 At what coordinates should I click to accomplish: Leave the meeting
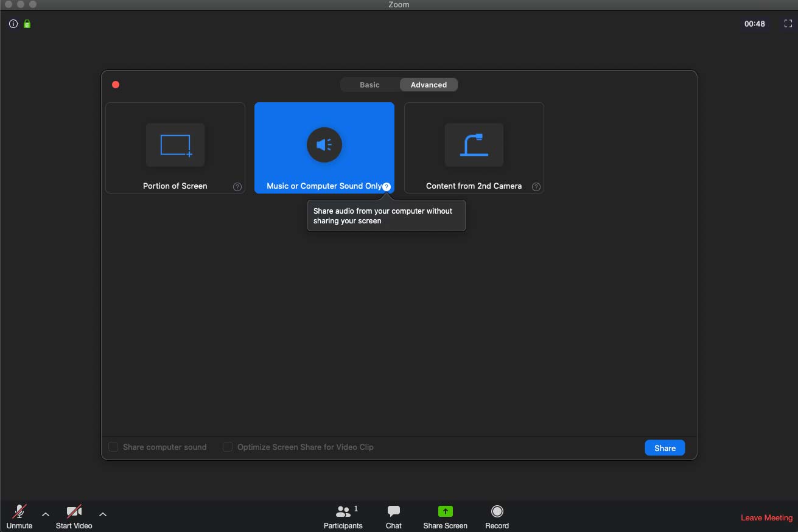pos(766,517)
